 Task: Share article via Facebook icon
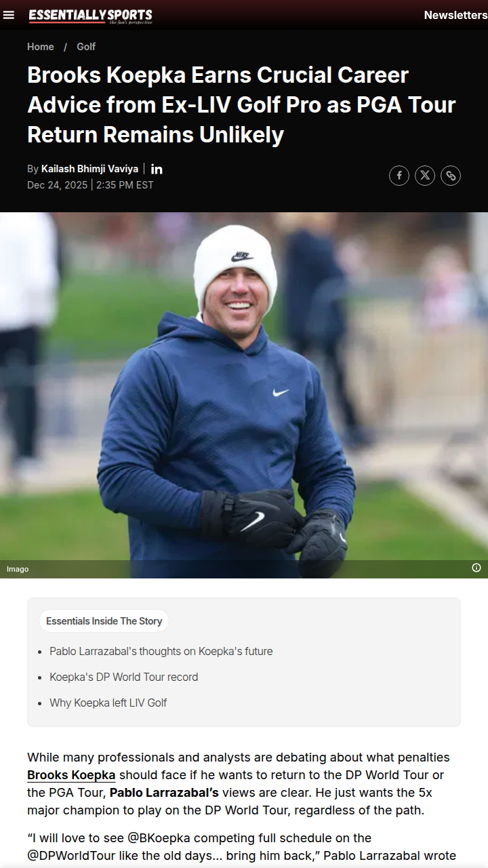point(399,176)
